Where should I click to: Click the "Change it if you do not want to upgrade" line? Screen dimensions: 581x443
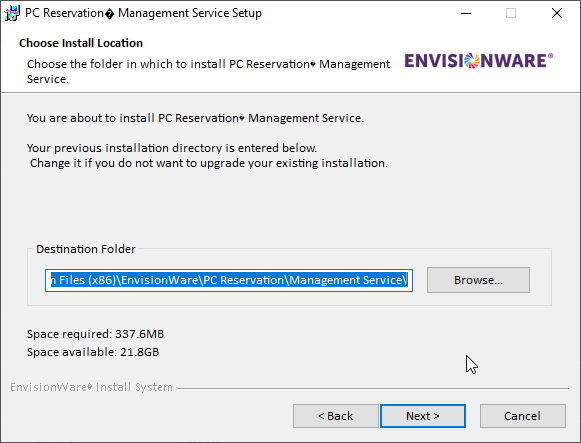209,163
